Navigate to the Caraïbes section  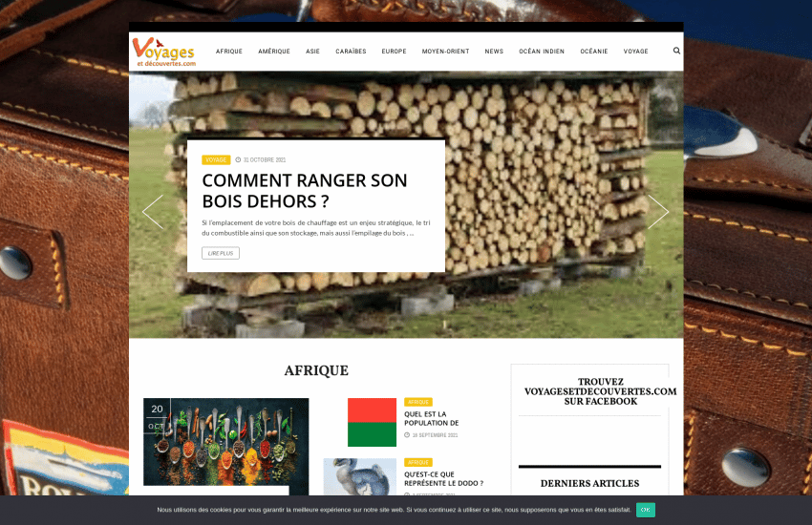point(351,52)
